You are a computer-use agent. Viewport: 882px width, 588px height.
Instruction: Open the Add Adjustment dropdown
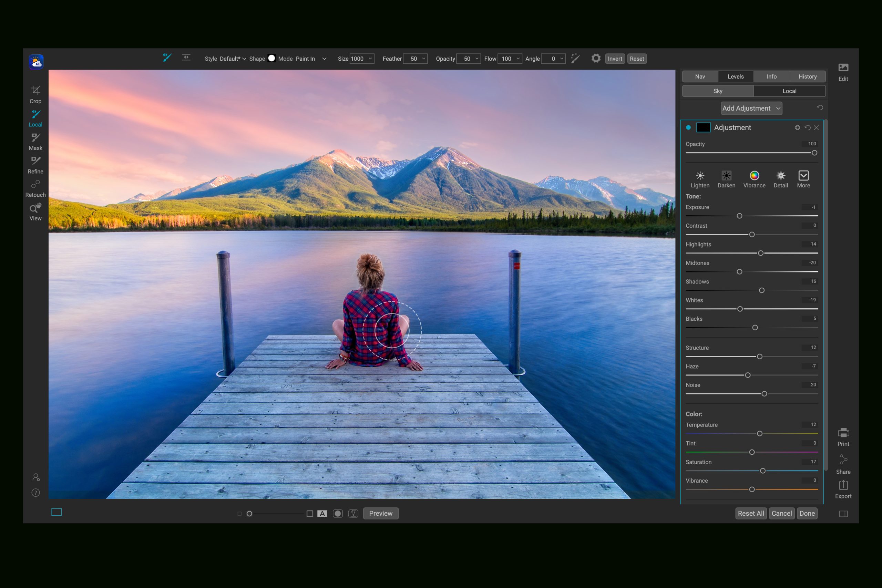(751, 109)
